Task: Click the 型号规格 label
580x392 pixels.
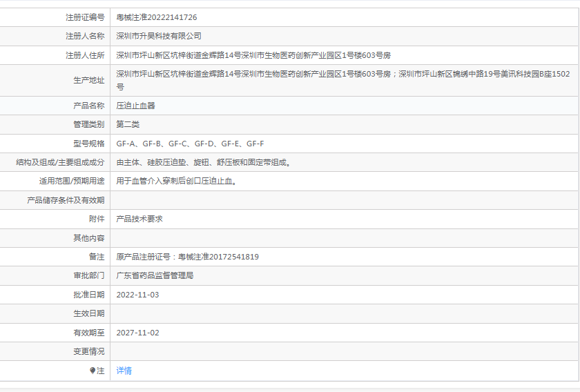Action: tap(89, 144)
